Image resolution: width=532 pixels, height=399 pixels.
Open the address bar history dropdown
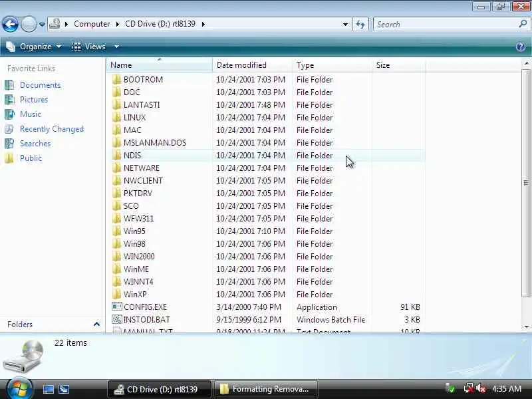point(345,25)
